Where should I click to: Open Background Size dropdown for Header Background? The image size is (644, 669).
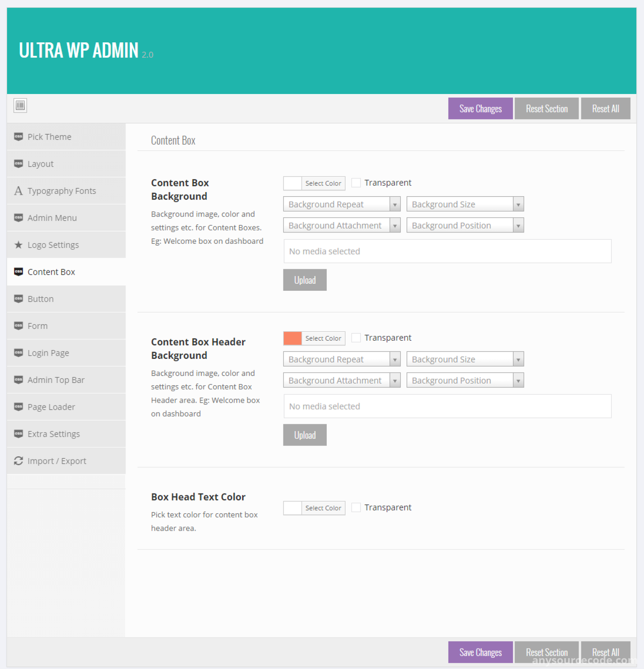[465, 359]
